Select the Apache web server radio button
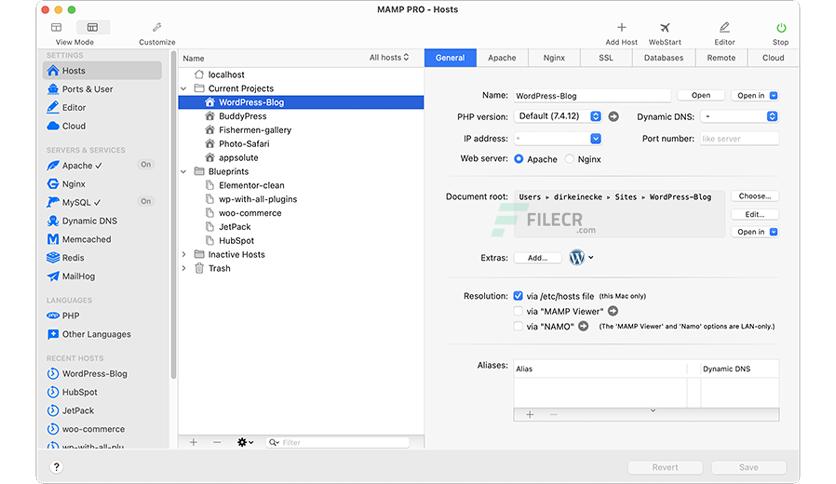 tap(518, 159)
